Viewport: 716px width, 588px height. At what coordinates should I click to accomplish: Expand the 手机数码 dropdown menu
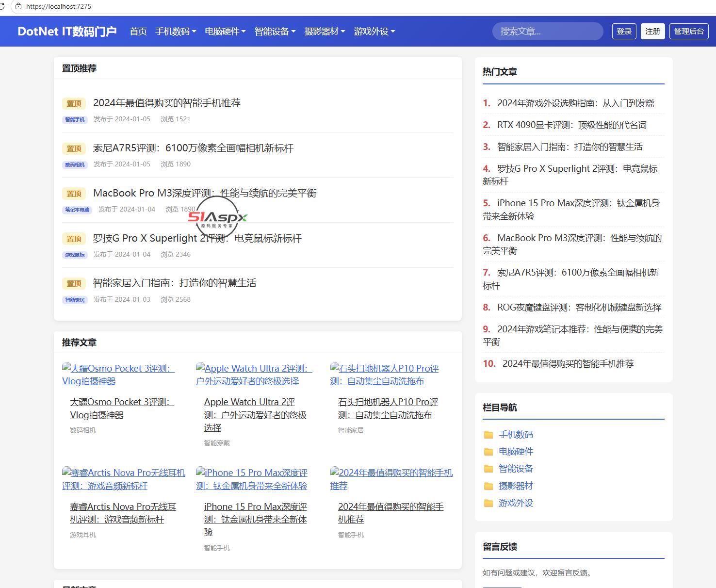tap(176, 32)
